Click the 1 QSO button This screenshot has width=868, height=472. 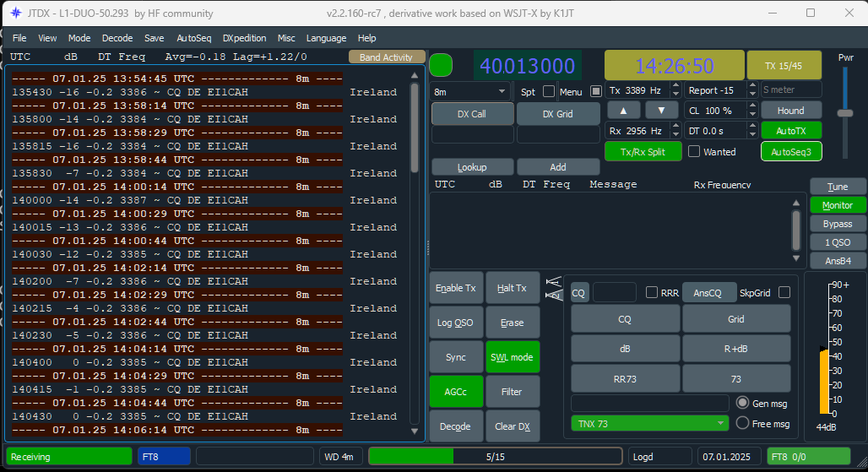coord(838,242)
